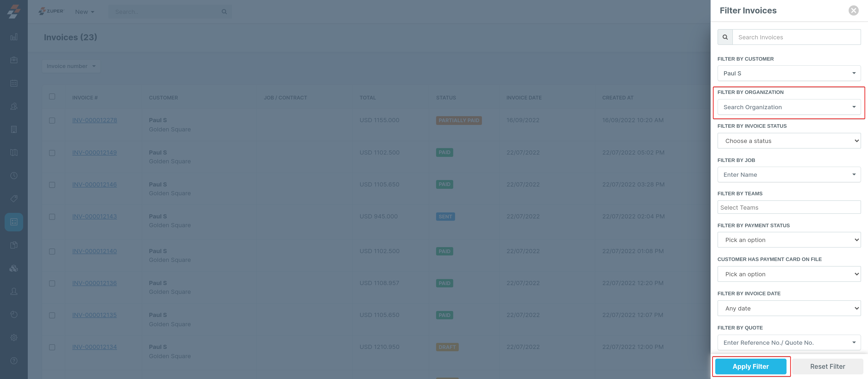Open the settings gear icon in sidebar

[x=14, y=338]
